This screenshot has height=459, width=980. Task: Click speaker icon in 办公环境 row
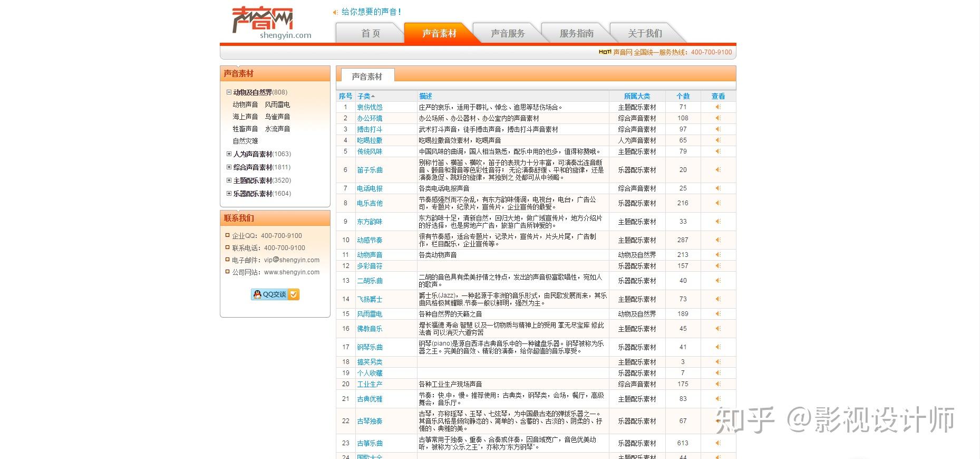[718, 118]
